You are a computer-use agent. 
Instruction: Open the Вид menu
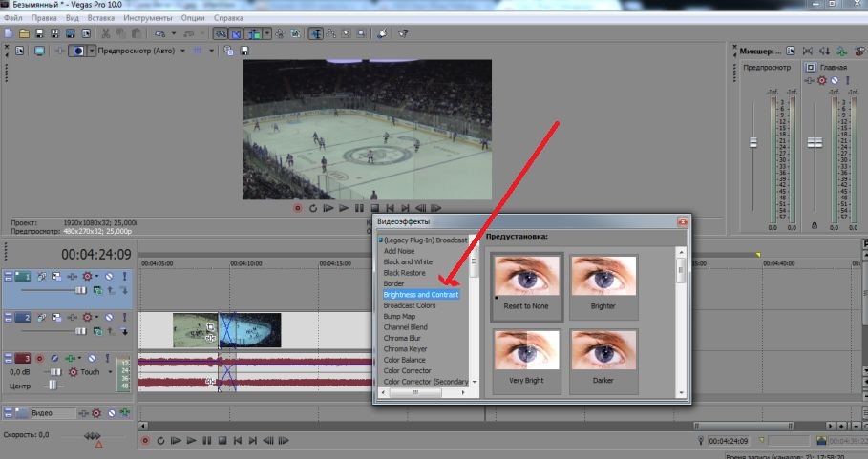pyautogui.click(x=73, y=18)
